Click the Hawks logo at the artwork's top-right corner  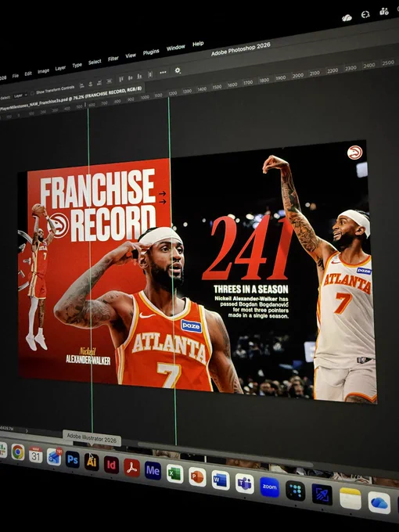354,153
